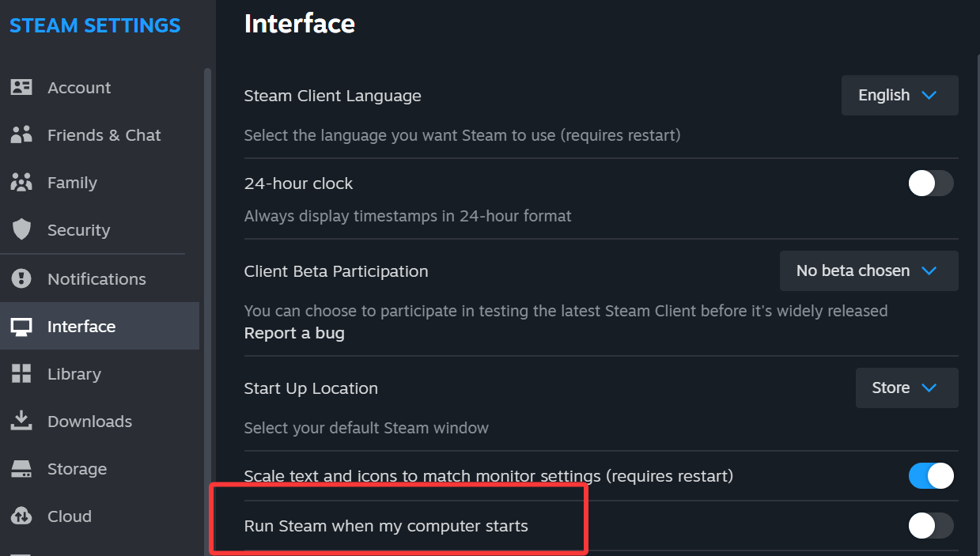Disable scaling text to match monitor settings
Image resolution: width=980 pixels, height=556 pixels.
pyautogui.click(x=931, y=475)
